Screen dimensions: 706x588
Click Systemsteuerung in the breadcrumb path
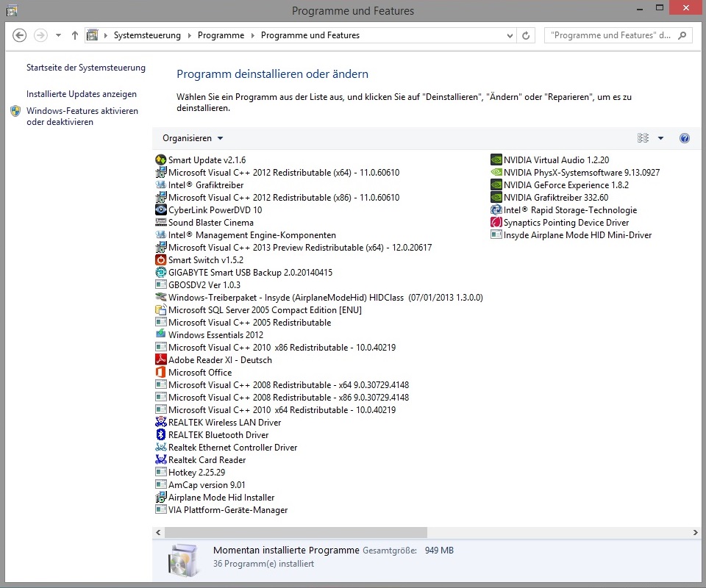pyautogui.click(x=147, y=35)
